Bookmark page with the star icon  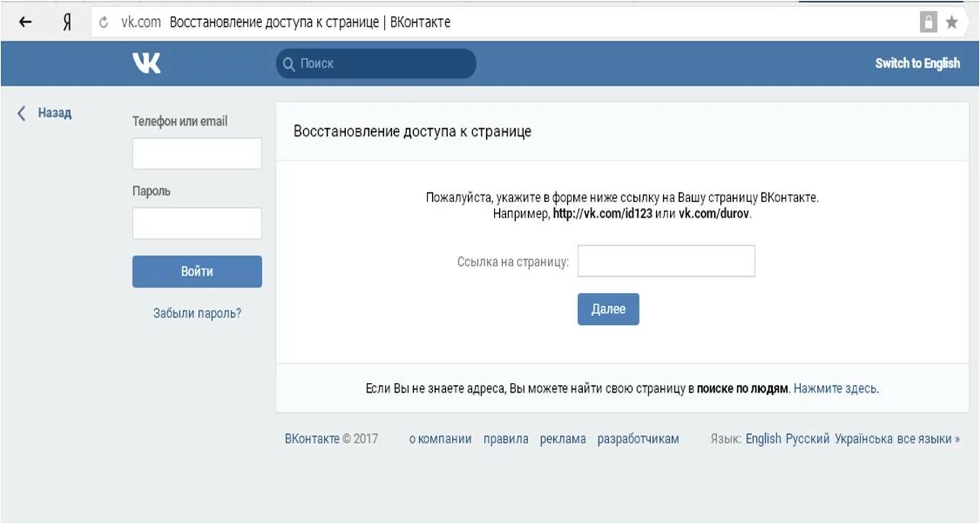[952, 23]
